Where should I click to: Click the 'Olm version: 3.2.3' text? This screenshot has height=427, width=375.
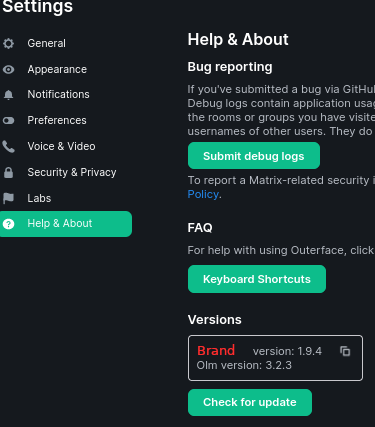point(244,365)
